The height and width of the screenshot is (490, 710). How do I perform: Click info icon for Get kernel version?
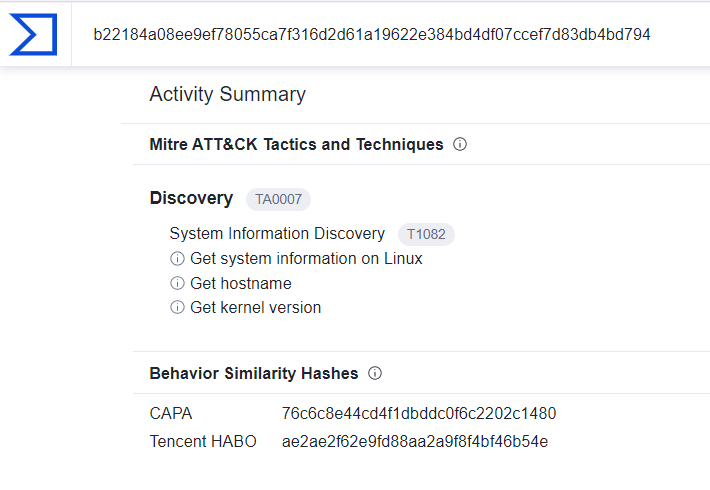tap(177, 307)
